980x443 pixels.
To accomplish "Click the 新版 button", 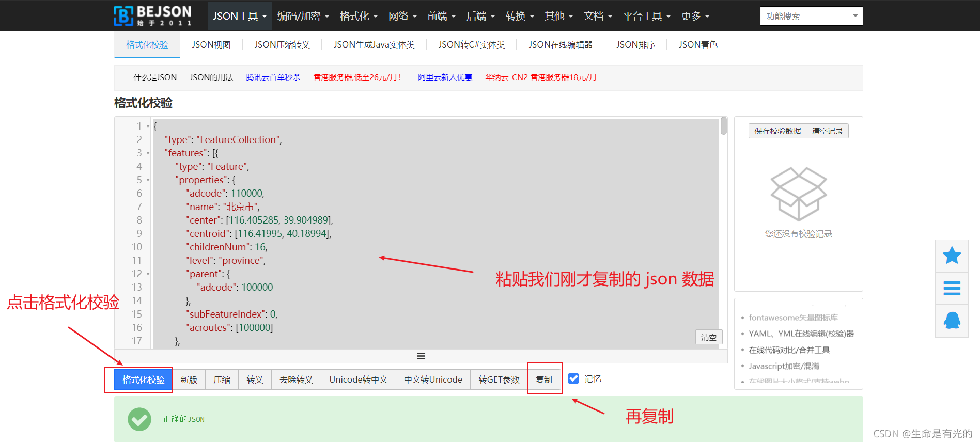I will tap(189, 379).
